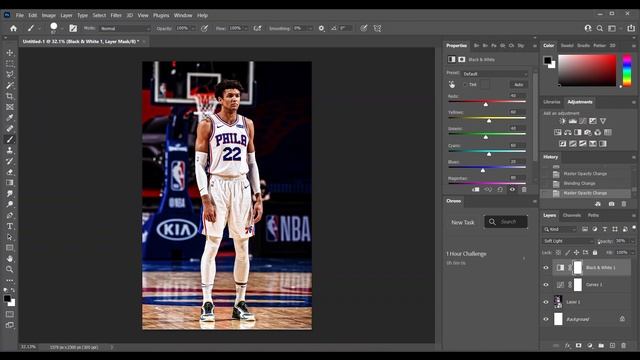Viewport: 640px width, 360px height.
Task: Create new snapshot in History panel
Action: [x=611, y=204]
